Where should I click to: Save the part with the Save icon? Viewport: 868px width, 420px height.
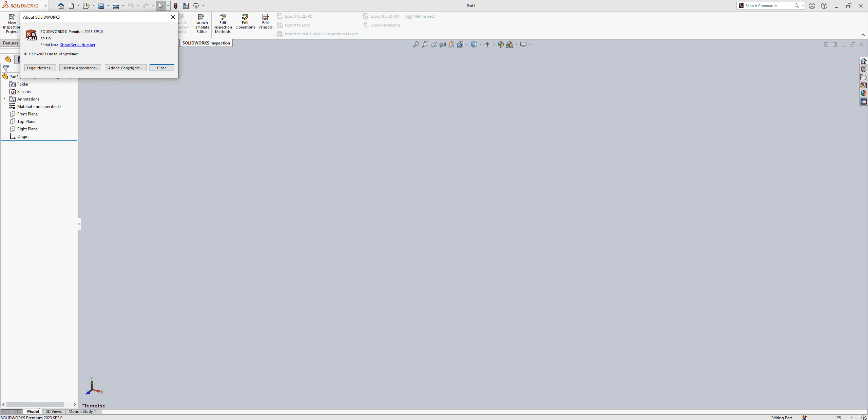point(101,6)
